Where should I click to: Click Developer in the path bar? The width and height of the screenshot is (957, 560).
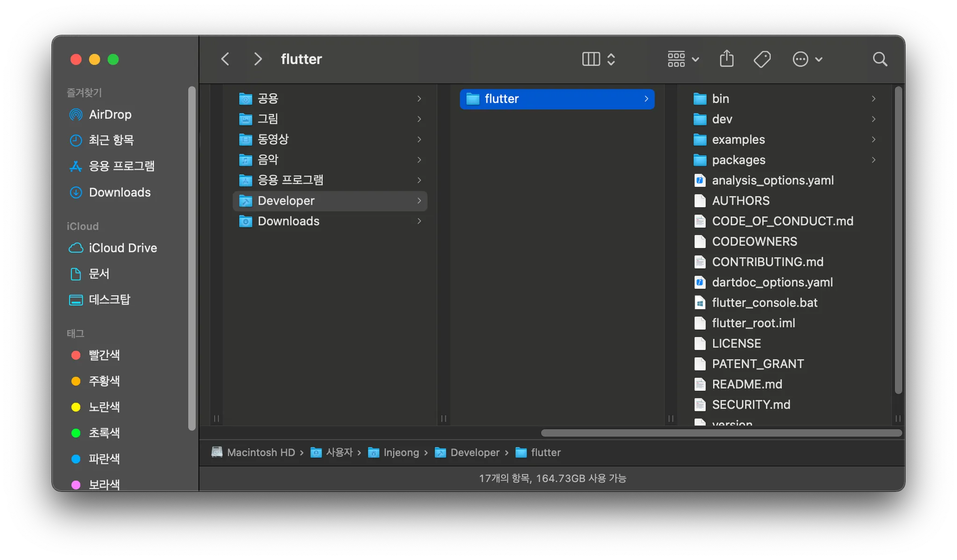pos(474,453)
